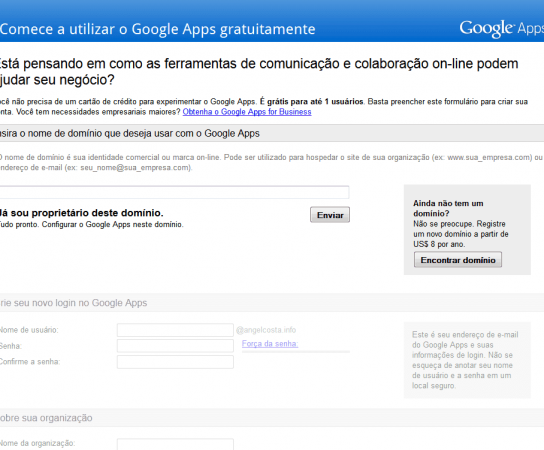Click the Enviar button
This screenshot has width=544, height=450.
tap(330, 215)
